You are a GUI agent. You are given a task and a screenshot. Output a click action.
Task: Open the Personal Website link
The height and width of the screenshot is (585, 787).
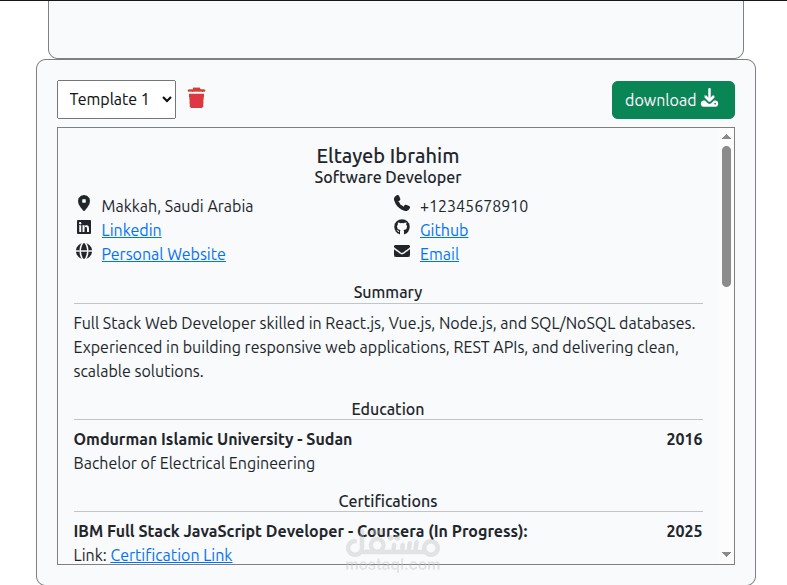[x=163, y=254]
